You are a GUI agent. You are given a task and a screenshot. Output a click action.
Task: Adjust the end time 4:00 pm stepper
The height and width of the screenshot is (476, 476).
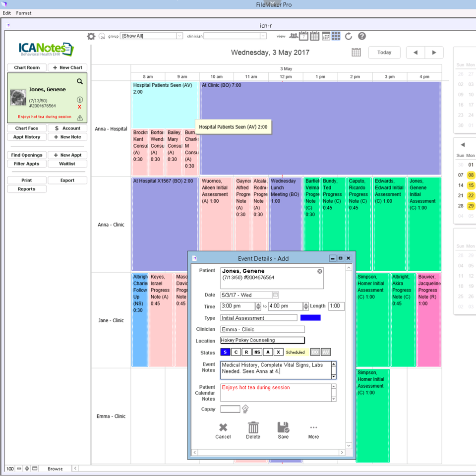click(306, 306)
